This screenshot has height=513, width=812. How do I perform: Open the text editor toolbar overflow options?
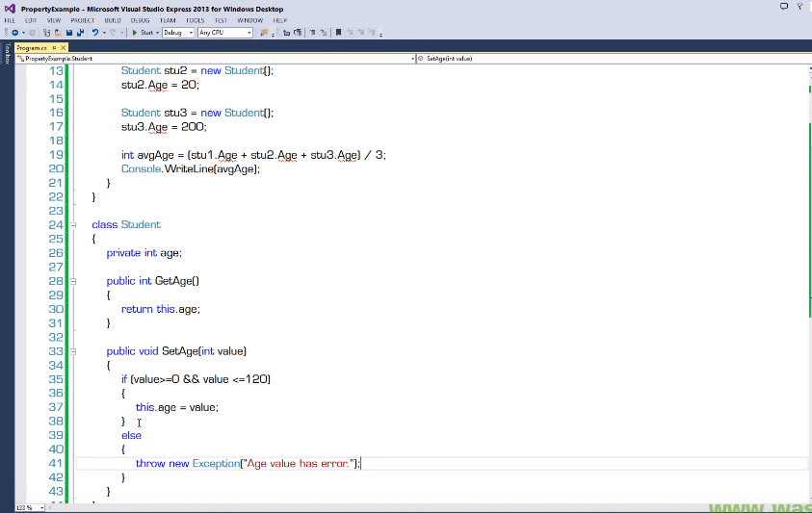(x=380, y=36)
